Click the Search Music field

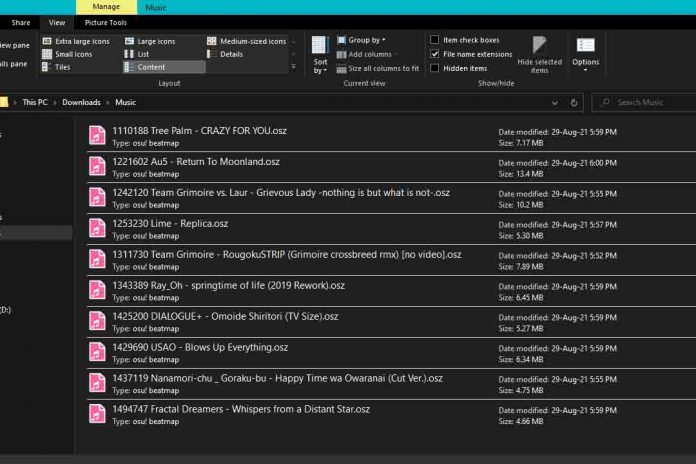645,103
